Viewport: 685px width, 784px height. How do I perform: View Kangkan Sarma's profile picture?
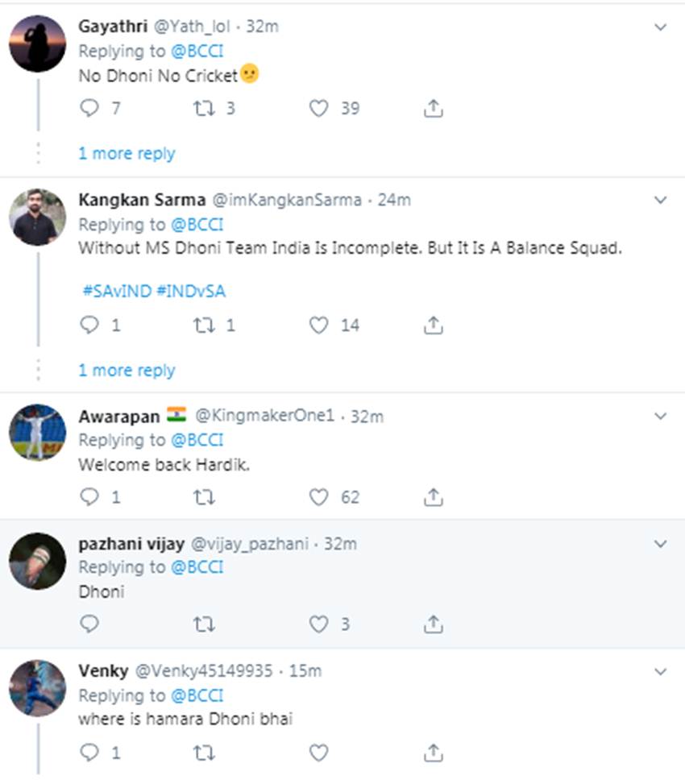tap(38, 217)
